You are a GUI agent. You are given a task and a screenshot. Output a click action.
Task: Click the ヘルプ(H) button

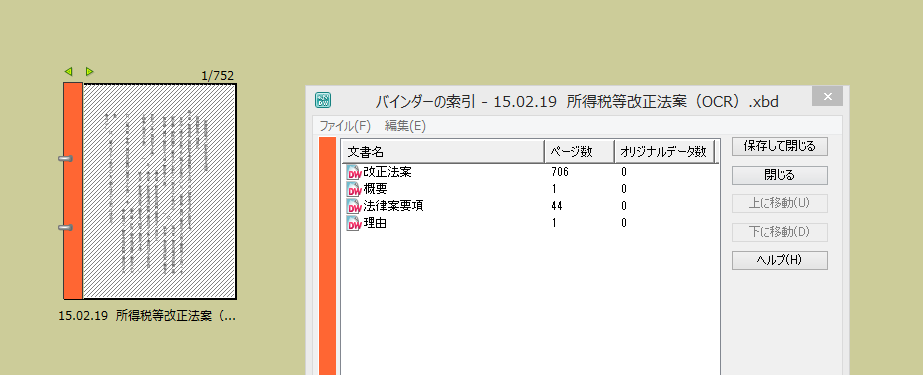pos(779,260)
